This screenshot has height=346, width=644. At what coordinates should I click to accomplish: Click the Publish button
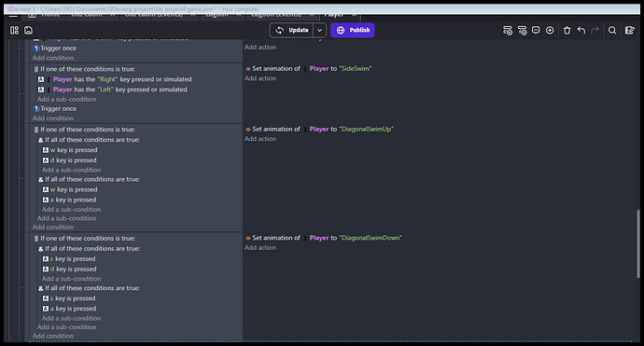[353, 30]
